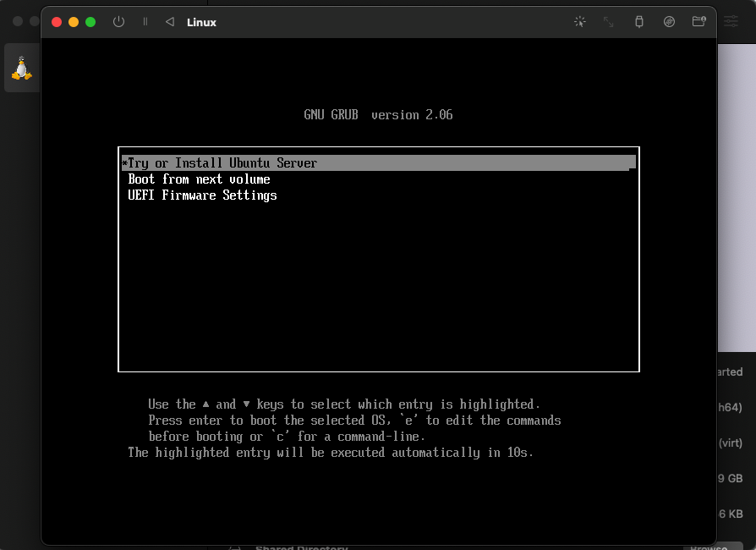Select the Linux penguin VM in sidebar
Image resolution: width=756 pixels, height=550 pixels.
22,68
